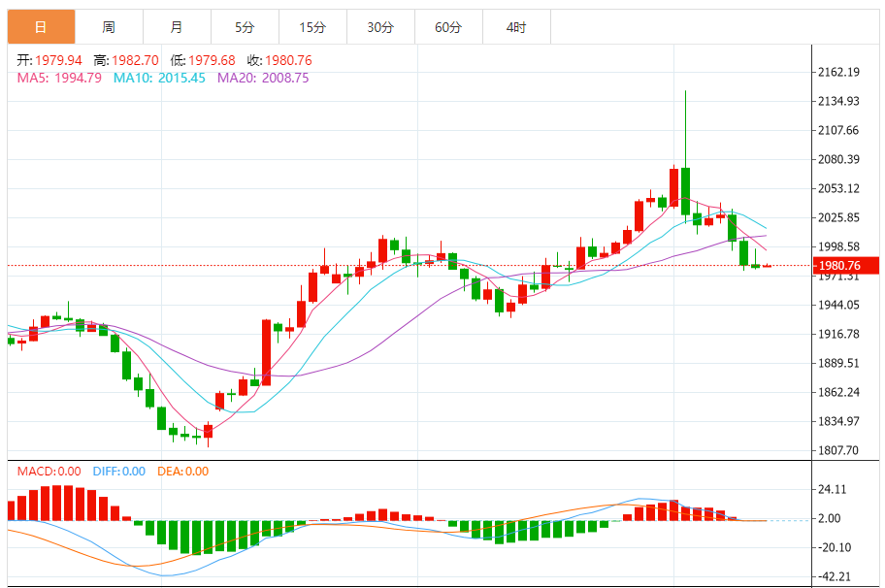The width and height of the screenshot is (885, 588).
Task: Click the DIFF:0.00 label
Action: [x=119, y=472]
